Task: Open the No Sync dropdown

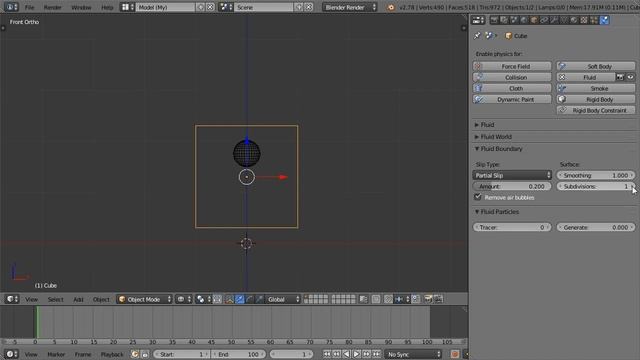Action: coord(413,354)
